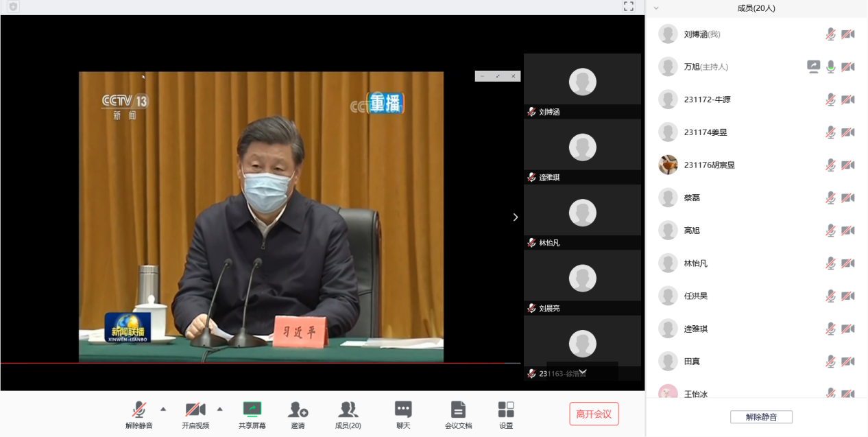Click 解除静音 button below the members list
The width and height of the screenshot is (868, 437).
pyautogui.click(x=761, y=417)
